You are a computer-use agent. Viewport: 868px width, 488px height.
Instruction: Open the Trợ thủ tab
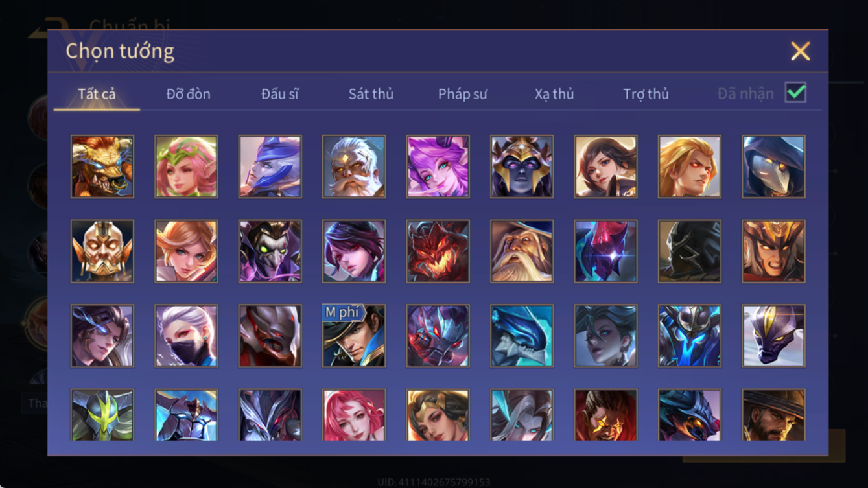tap(646, 94)
